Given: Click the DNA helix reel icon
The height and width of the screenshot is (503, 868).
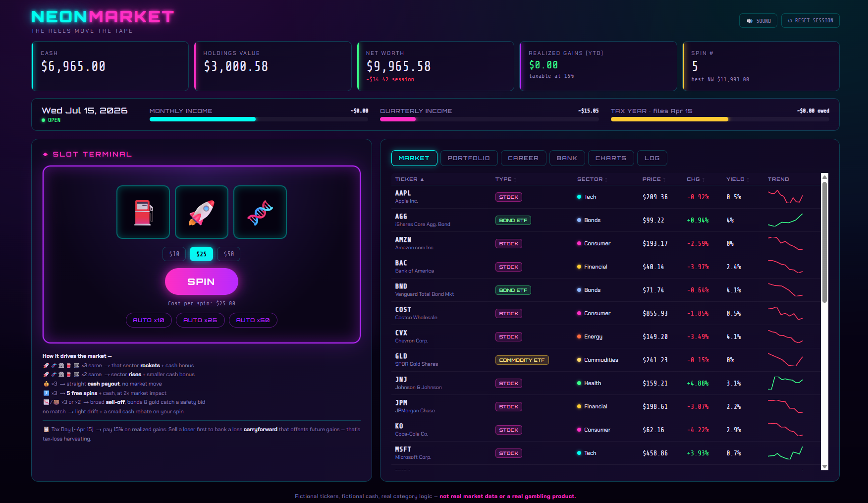Looking at the screenshot, I should pos(260,212).
